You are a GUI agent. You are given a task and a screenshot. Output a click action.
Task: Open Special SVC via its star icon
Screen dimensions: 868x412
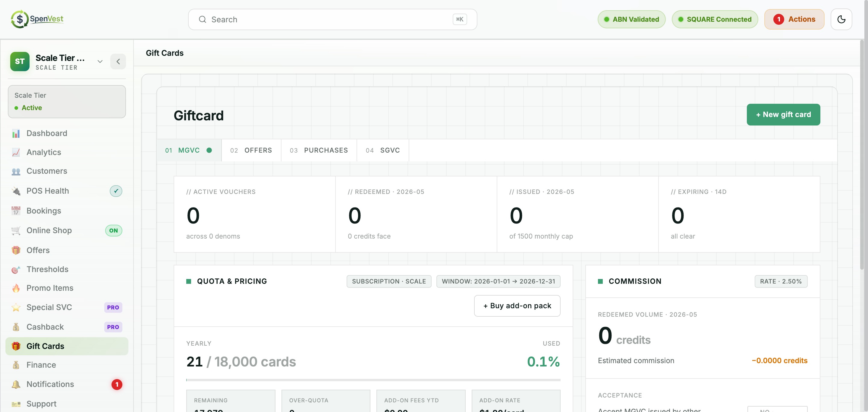coord(16,307)
